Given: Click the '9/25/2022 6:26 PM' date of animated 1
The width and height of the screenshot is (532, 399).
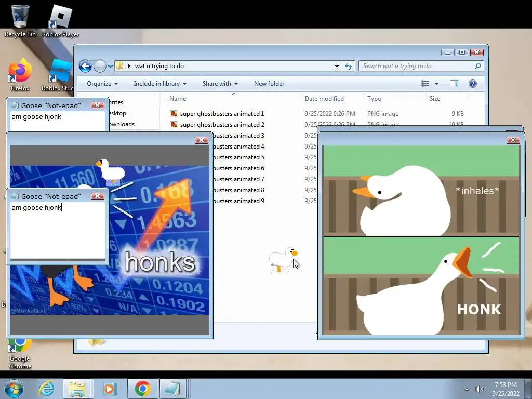Looking at the screenshot, I should click(x=330, y=114).
